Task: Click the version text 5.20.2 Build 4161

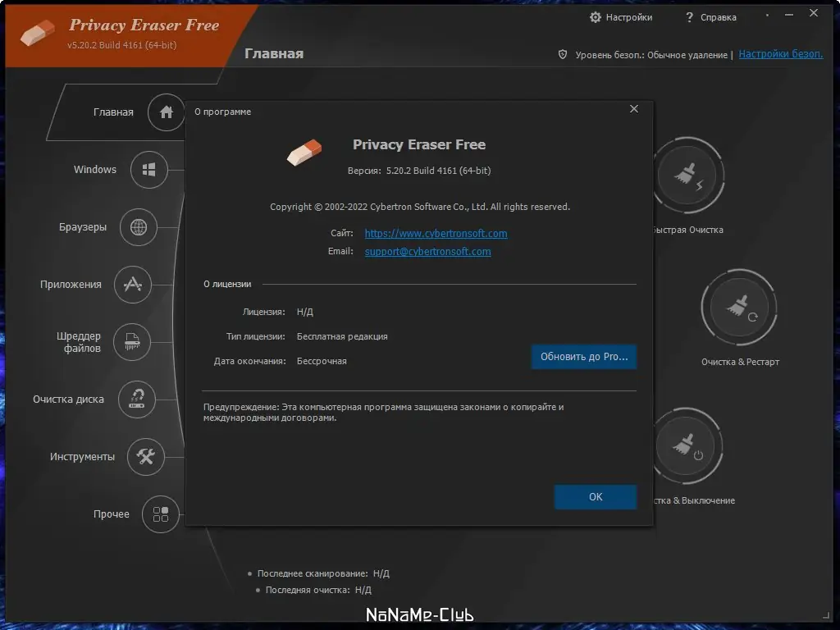Action: pos(438,171)
